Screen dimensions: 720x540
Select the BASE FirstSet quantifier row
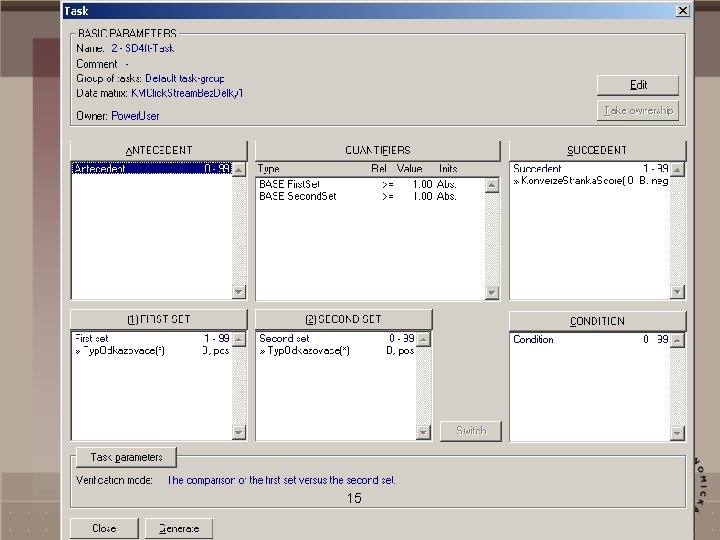371,184
